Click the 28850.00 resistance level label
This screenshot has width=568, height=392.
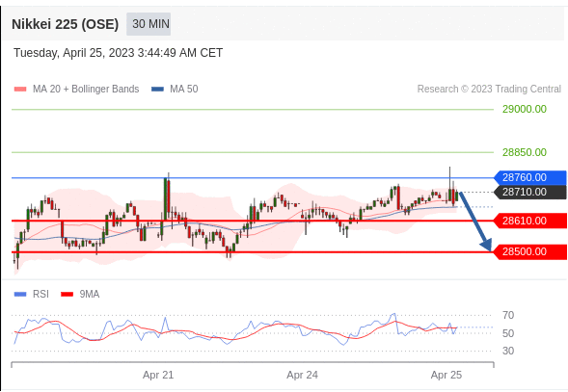coord(525,152)
